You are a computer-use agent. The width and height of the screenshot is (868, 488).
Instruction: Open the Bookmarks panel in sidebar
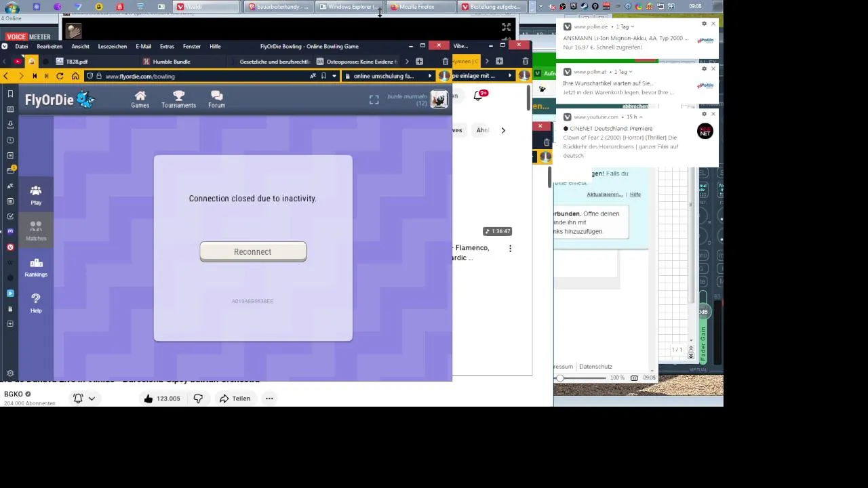[x=10, y=94]
